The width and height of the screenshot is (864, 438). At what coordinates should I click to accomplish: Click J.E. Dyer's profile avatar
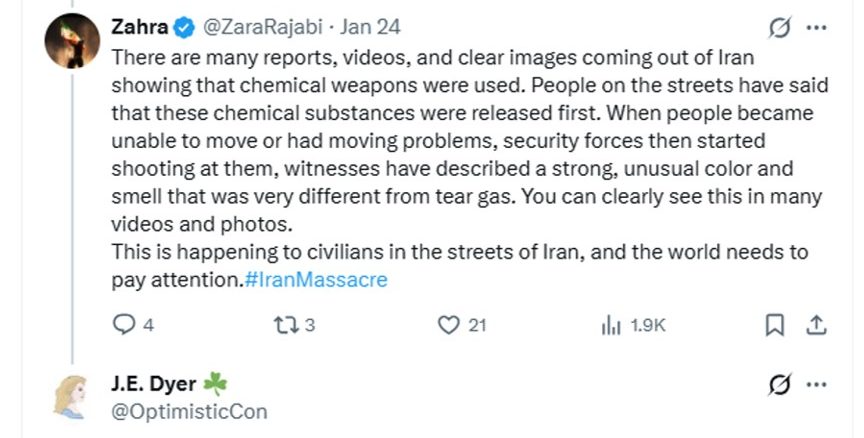[72, 397]
